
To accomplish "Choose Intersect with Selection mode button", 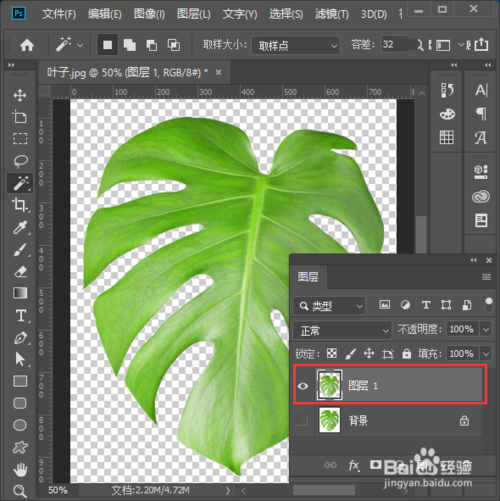I will [174, 45].
